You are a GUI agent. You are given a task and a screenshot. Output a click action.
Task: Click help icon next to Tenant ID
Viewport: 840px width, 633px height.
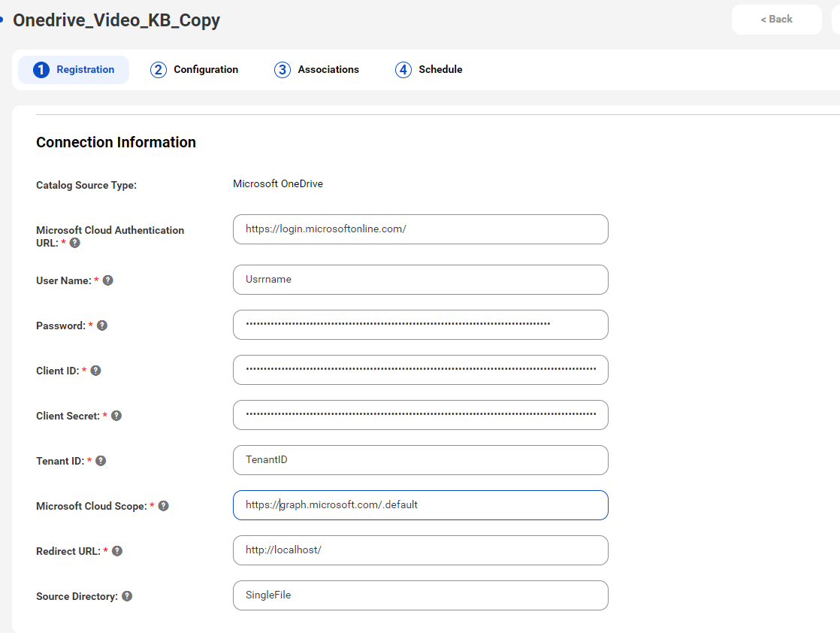[x=101, y=460]
